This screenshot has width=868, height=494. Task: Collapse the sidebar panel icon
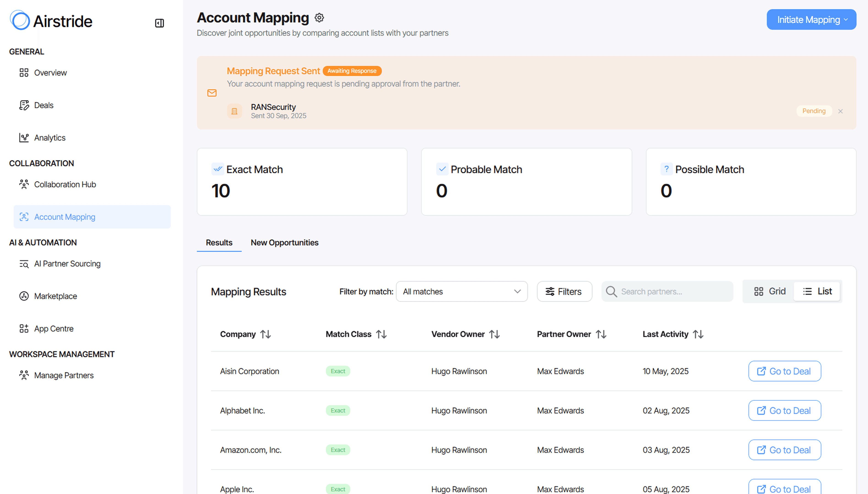159,23
